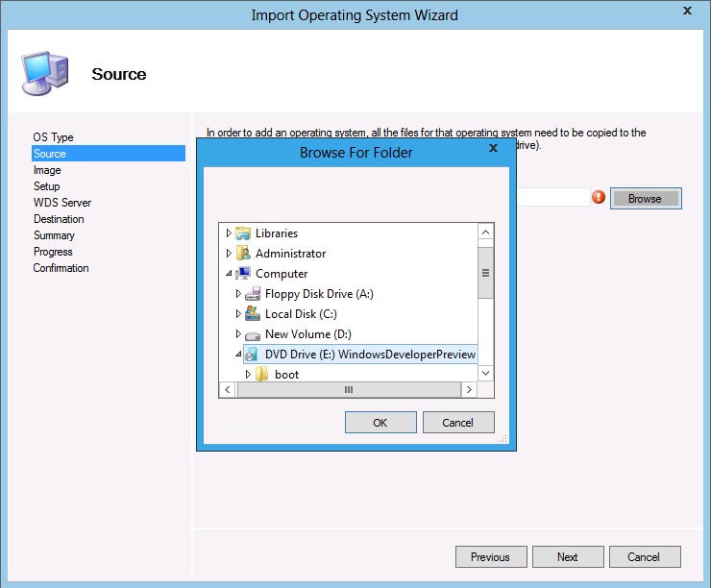Click the DVD Drive (E:) disc icon
The height and width of the screenshot is (588, 711).
point(253,355)
